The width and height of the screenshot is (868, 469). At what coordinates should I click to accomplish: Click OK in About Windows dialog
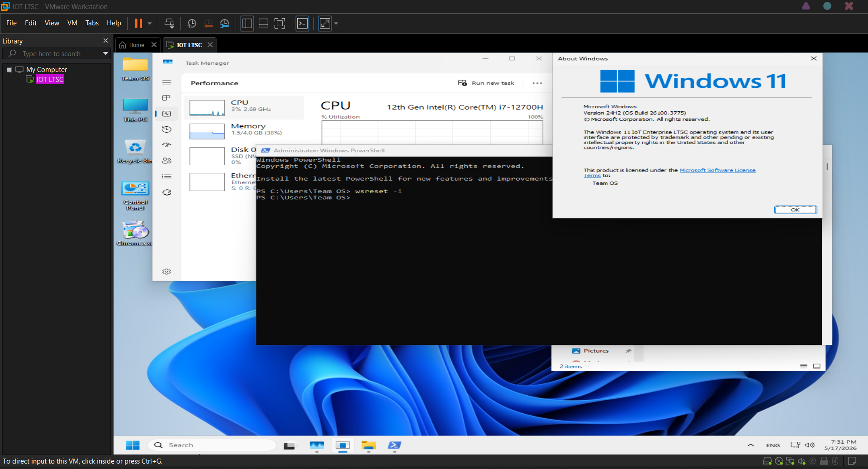point(796,210)
